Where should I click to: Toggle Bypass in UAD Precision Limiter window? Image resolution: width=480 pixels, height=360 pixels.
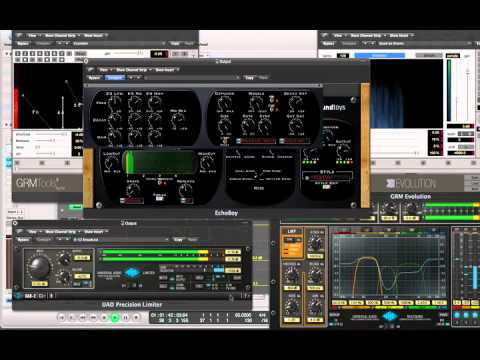pyautogui.click(x=23, y=240)
